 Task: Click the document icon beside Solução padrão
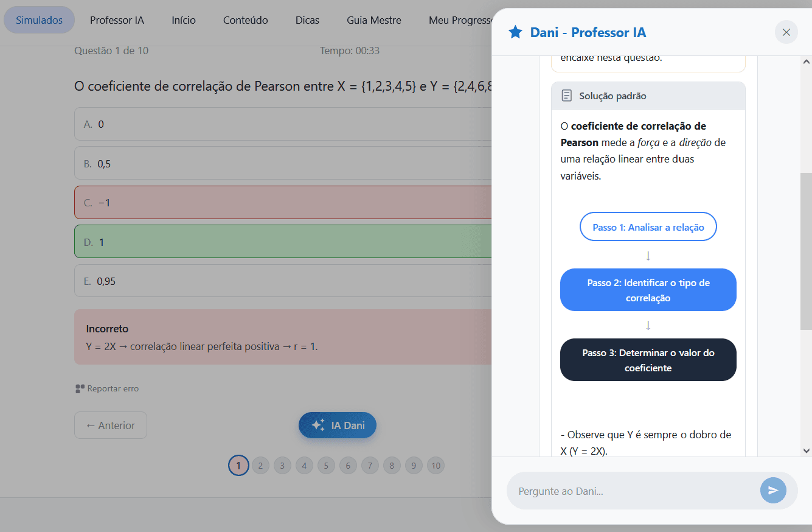566,96
